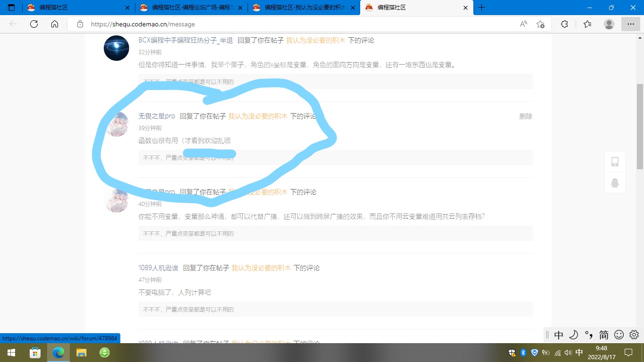Click the mobile phone icon in side panel
644x362 pixels.
tap(615, 162)
